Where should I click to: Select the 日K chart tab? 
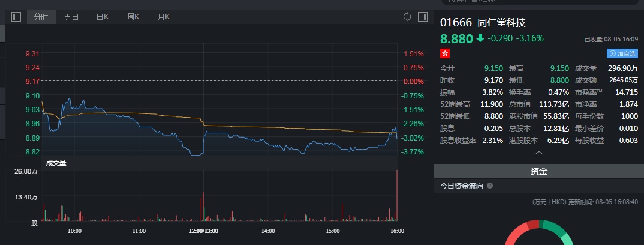(x=103, y=17)
